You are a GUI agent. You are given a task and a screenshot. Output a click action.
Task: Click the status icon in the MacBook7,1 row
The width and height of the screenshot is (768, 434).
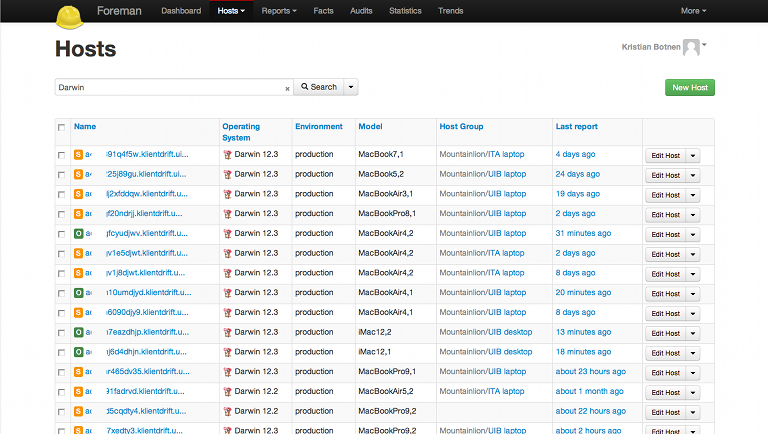(x=78, y=154)
